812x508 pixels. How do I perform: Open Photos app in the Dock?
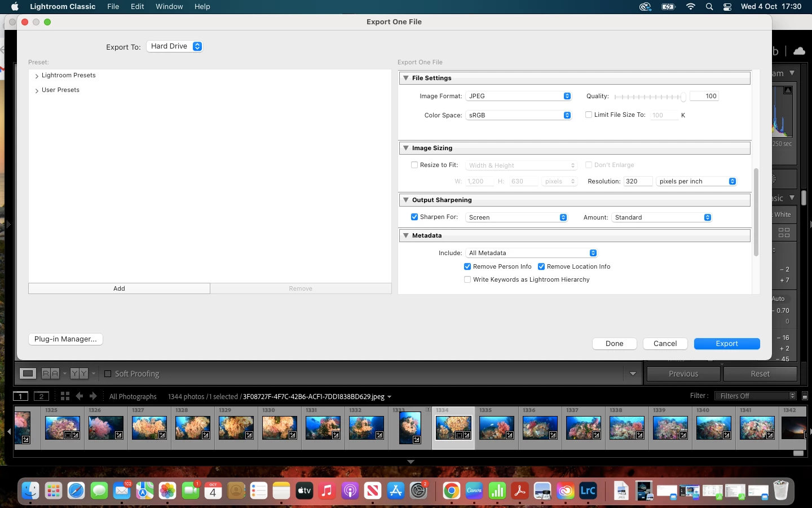click(167, 491)
